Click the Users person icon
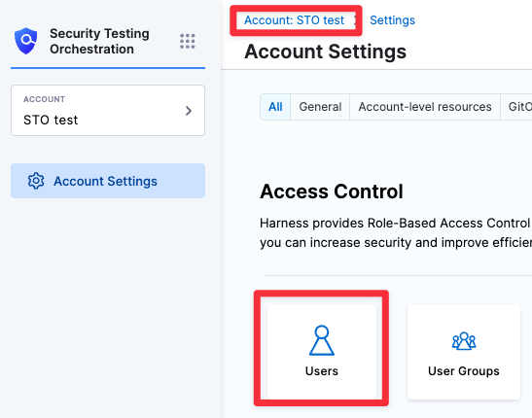 [322, 340]
